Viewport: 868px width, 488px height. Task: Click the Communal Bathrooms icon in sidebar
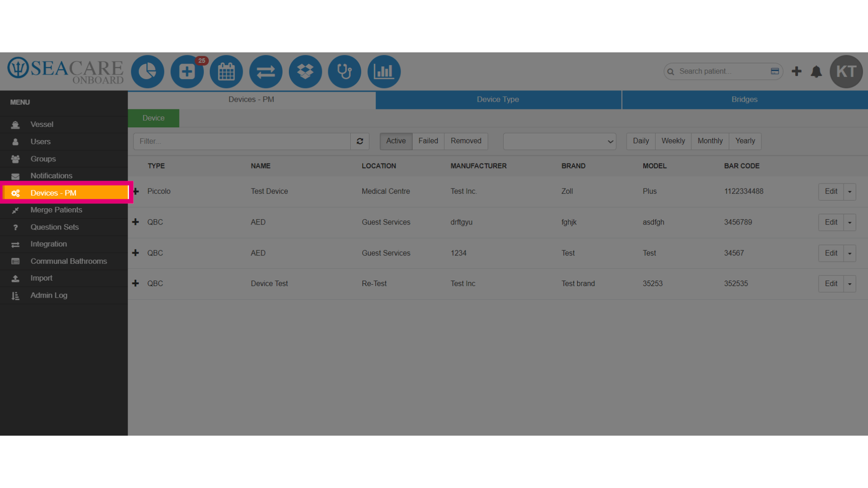click(15, 261)
